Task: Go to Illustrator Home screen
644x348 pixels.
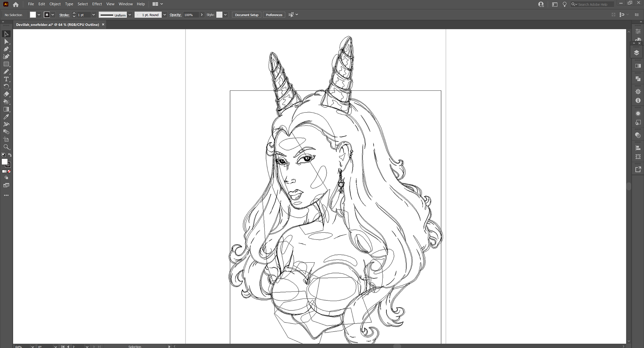Action: coord(15,4)
